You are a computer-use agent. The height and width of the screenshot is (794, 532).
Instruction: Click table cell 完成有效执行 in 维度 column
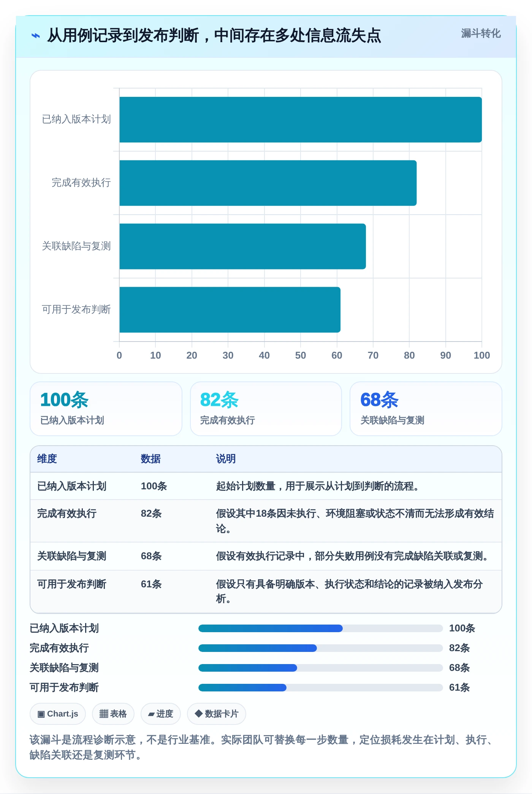[x=66, y=514]
